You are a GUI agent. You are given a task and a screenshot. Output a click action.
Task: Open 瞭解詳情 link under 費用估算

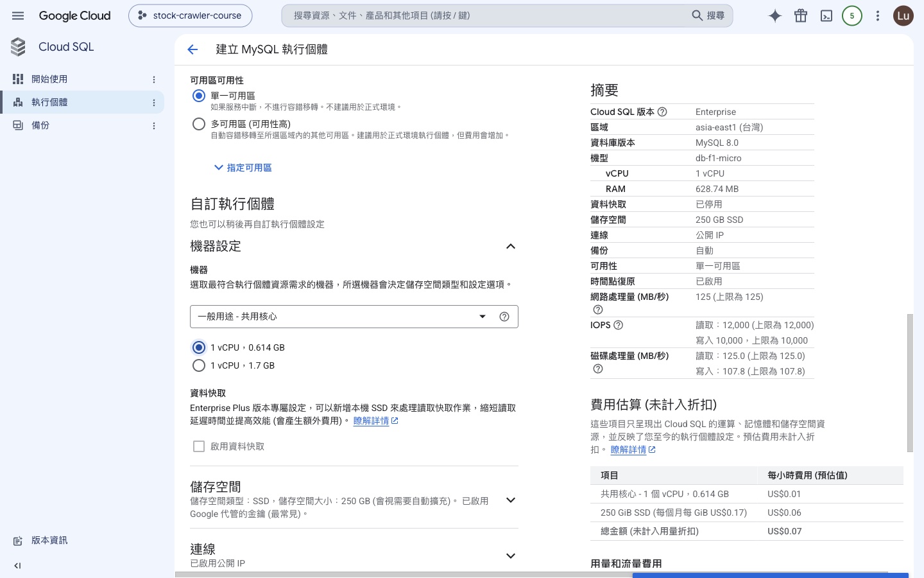[633, 450]
